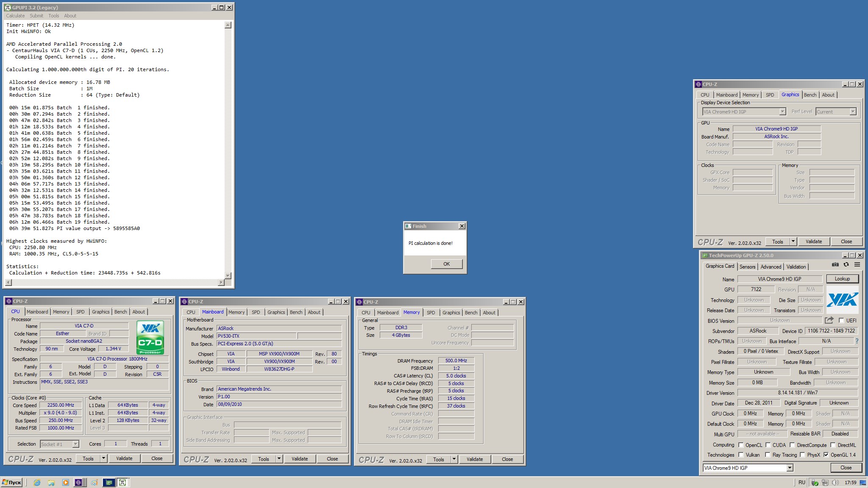The image size is (868, 488).
Task: Click the taskbar clock showing 17:59
Action: click(850, 482)
